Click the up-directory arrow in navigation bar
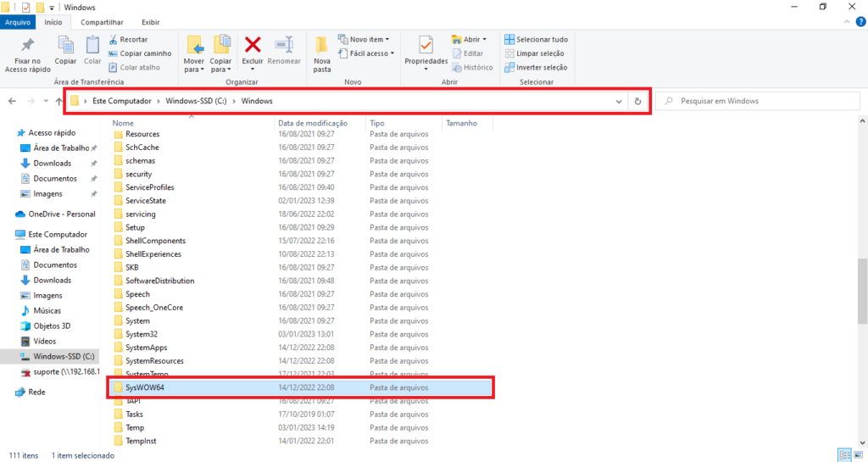The image size is (868, 462). pos(58,101)
